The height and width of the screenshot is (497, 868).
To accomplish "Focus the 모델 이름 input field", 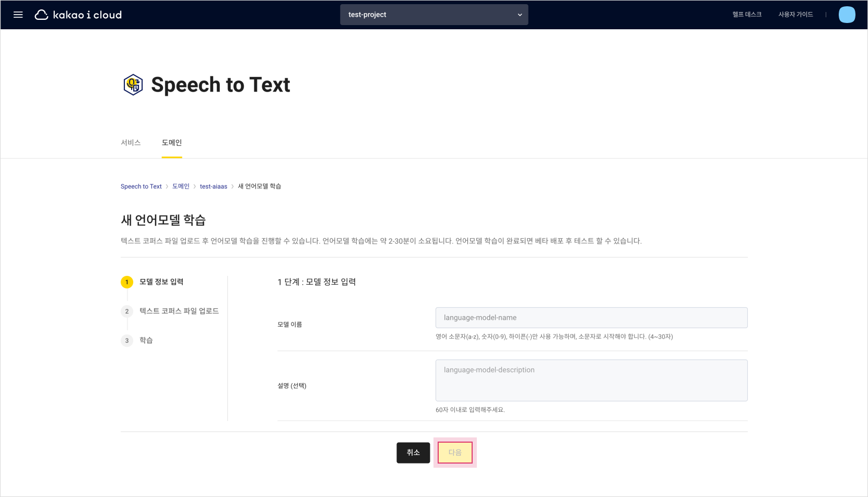I will point(591,318).
